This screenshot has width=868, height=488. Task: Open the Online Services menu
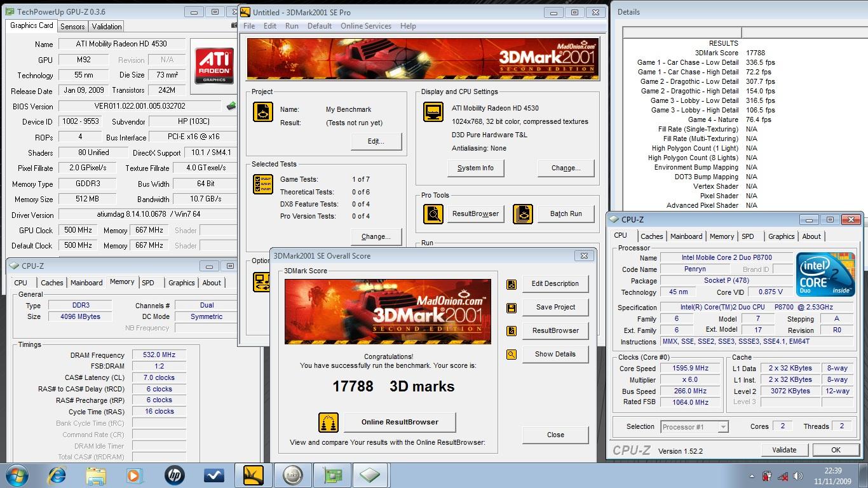point(366,26)
